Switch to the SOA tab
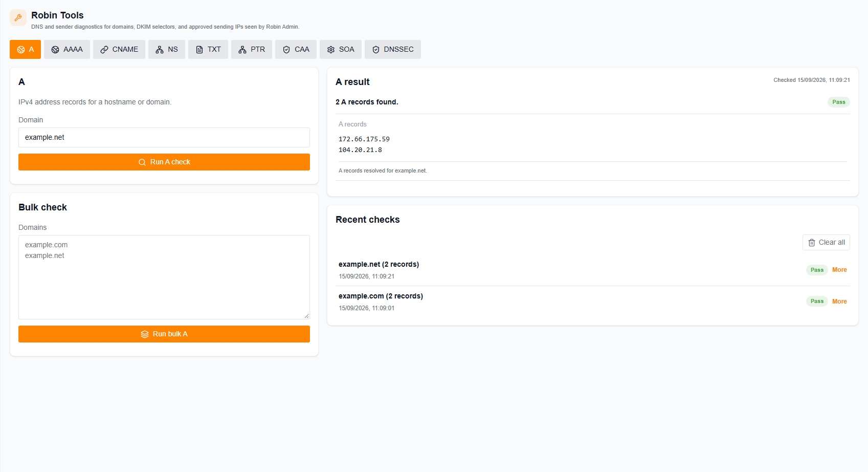 click(341, 49)
